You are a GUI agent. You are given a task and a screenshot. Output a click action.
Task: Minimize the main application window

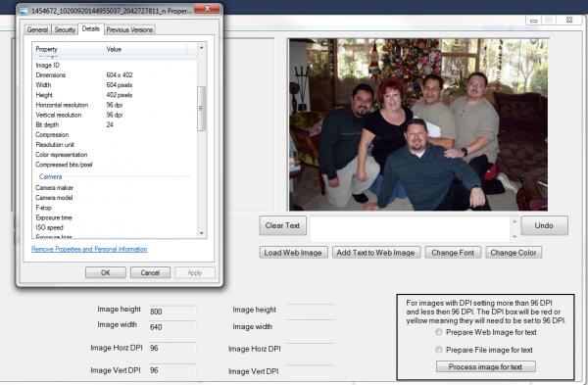(534, 21)
